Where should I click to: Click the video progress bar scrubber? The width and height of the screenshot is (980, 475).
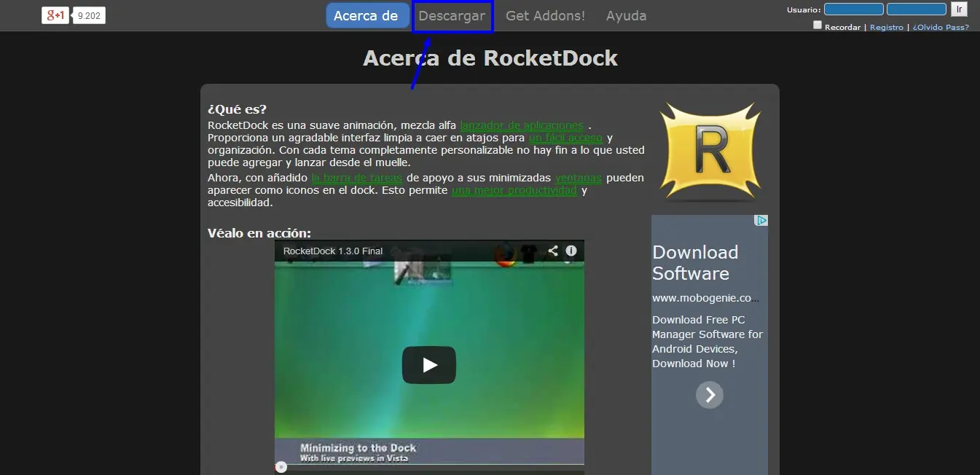coord(281,467)
